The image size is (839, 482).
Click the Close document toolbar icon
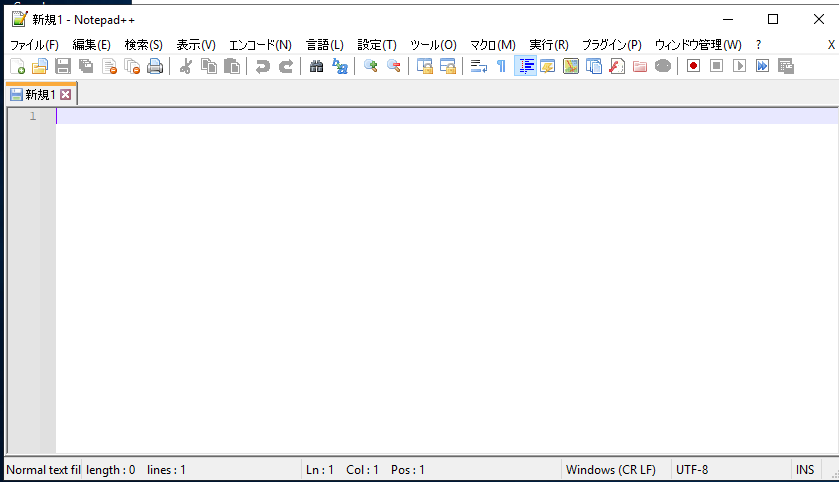pos(109,66)
